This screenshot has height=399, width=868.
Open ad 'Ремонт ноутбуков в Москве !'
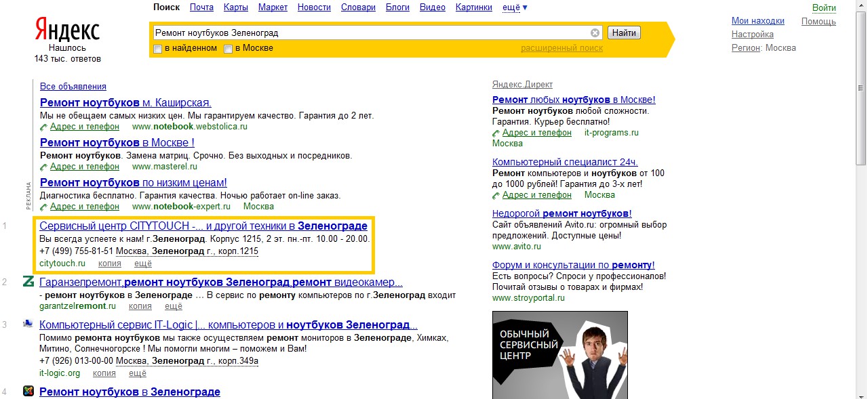117,143
